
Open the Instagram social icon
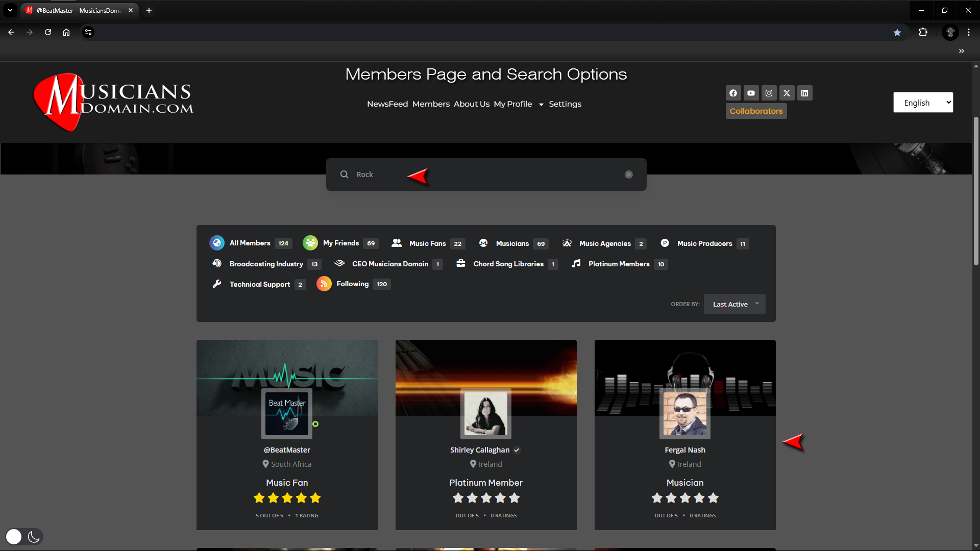click(x=769, y=93)
